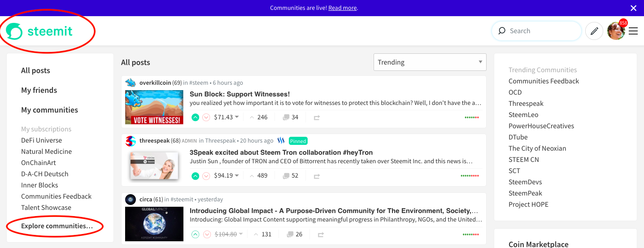Dismiss the Communities are live banner
Image resolution: width=644 pixels, height=248 pixels.
[x=633, y=8]
